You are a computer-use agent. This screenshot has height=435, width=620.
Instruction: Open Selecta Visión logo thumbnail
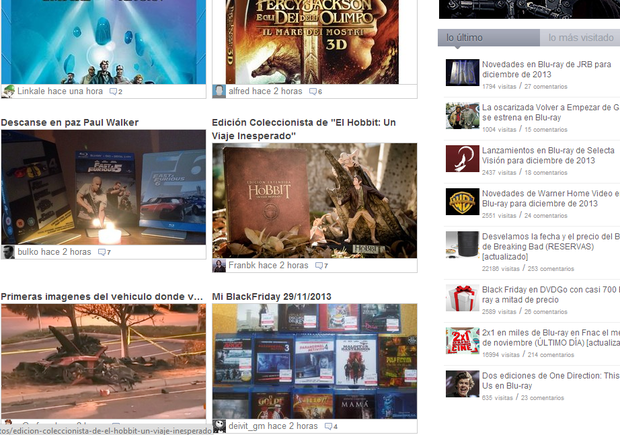[462, 159]
